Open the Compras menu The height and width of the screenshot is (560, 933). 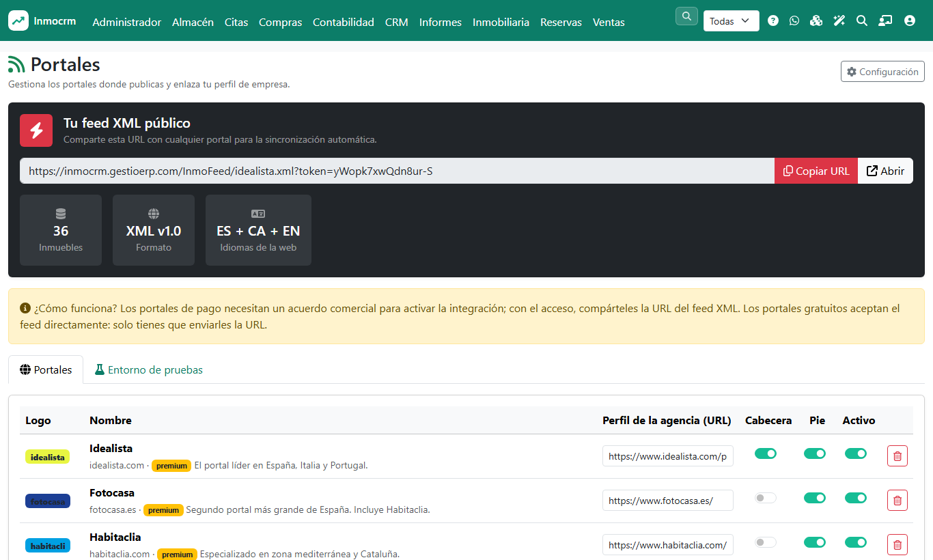280,22
